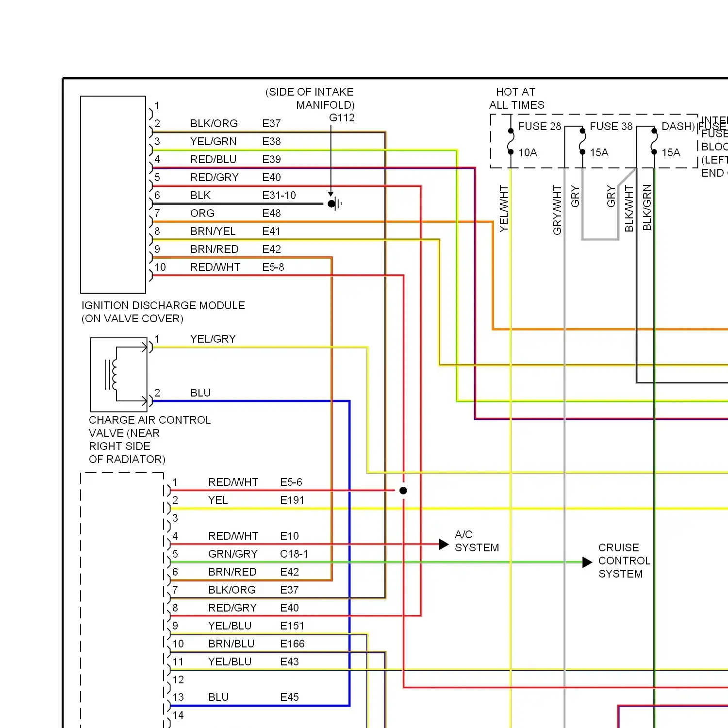Select the RED/BLU wire label
The height and width of the screenshot is (728, 728).
[x=214, y=160]
